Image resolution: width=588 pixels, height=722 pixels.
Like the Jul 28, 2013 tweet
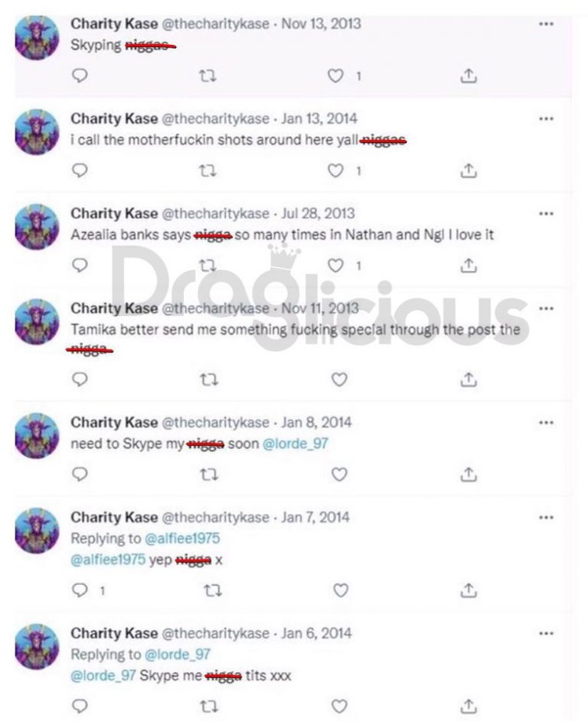point(335,265)
